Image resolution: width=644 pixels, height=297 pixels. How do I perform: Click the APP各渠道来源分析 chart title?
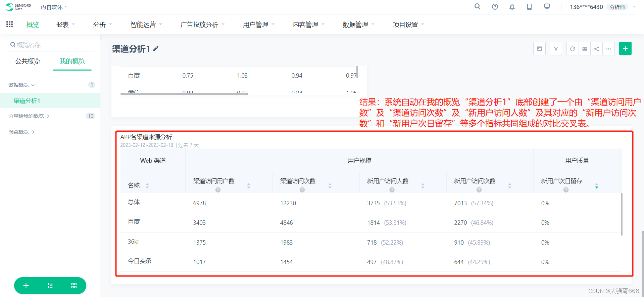[146, 137]
